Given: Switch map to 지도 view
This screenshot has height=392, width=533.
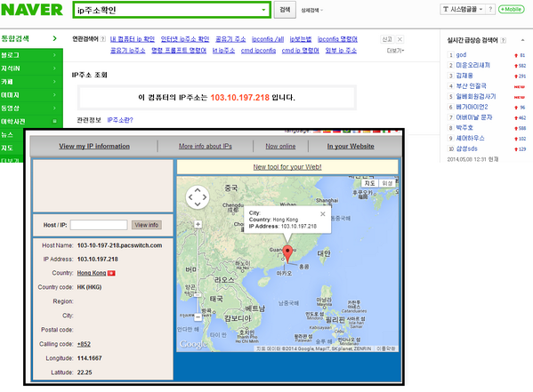Looking at the screenshot, I should 369,183.
